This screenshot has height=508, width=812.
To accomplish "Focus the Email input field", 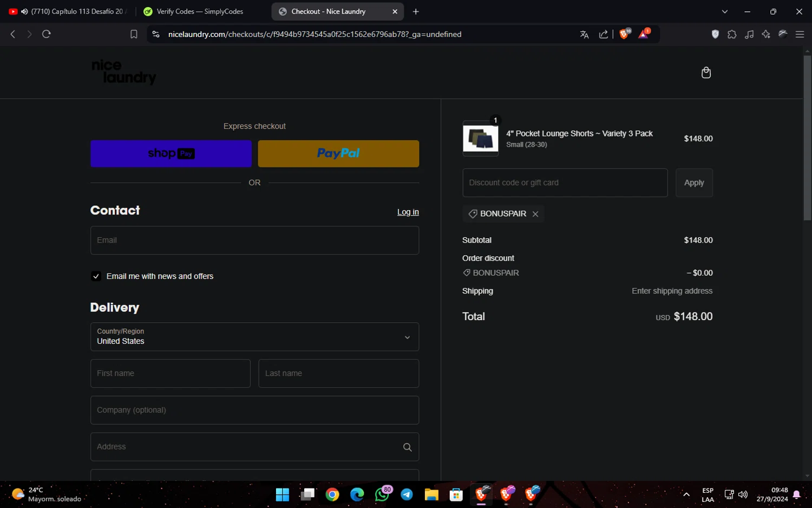I will [x=254, y=240].
